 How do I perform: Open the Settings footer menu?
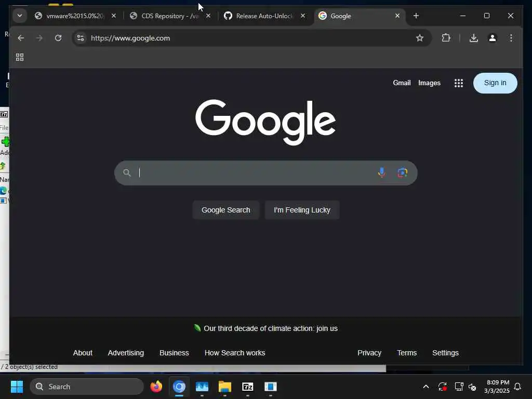[x=445, y=353]
